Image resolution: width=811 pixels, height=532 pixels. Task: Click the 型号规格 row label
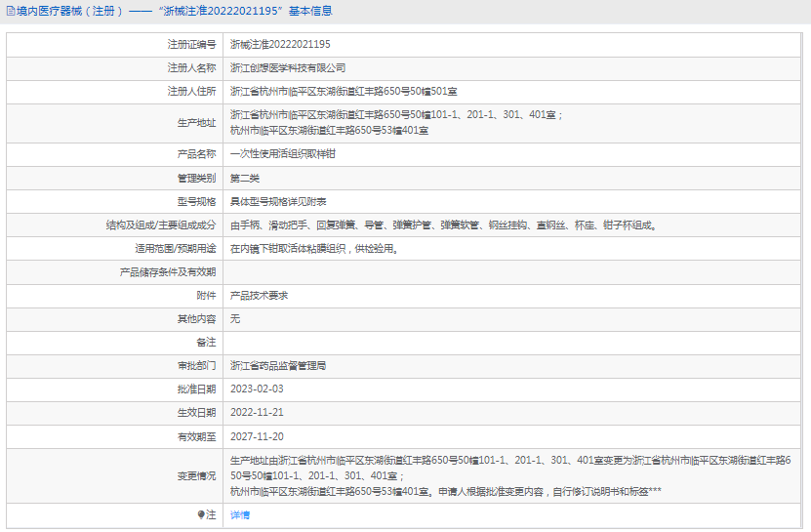[x=196, y=202]
